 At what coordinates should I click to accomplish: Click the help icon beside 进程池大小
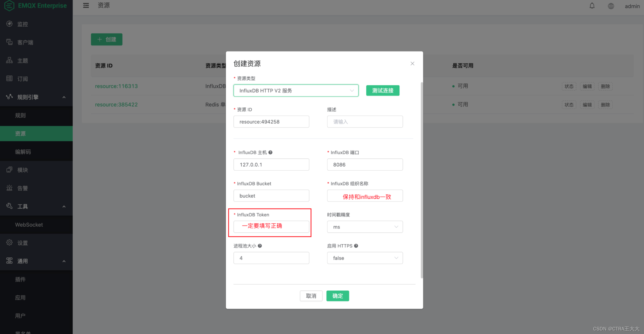coord(260,246)
